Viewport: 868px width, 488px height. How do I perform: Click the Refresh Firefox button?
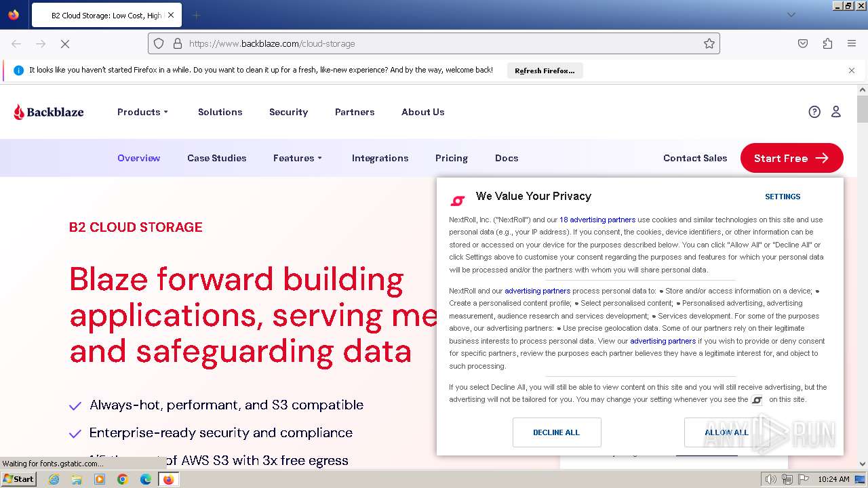[x=545, y=70]
